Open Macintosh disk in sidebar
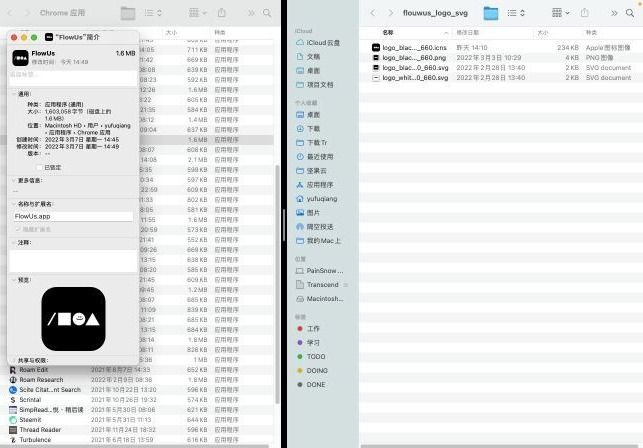The height and width of the screenshot is (448, 643). click(319, 299)
